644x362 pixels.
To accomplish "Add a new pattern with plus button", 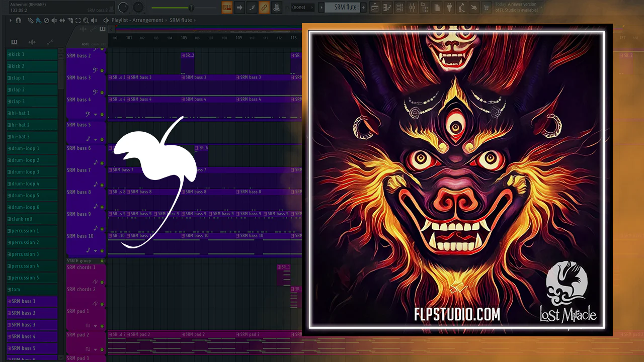I will [364, 8].
